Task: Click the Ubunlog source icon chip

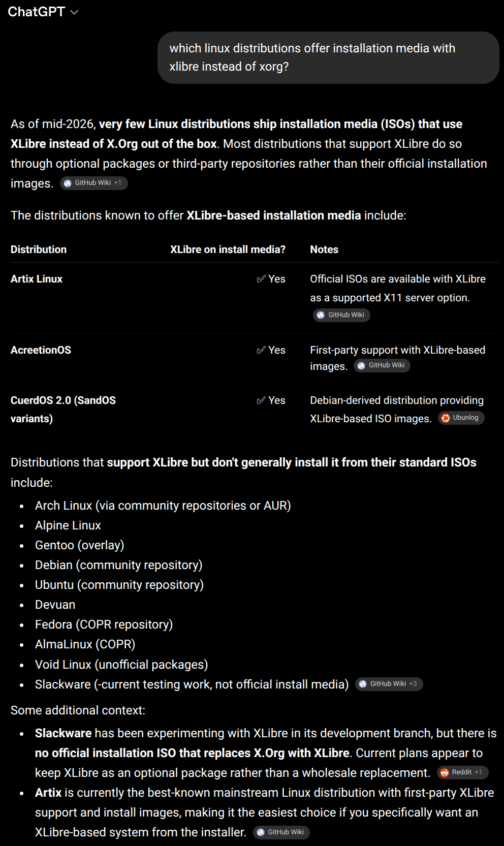Action: (x=461, y=418)
